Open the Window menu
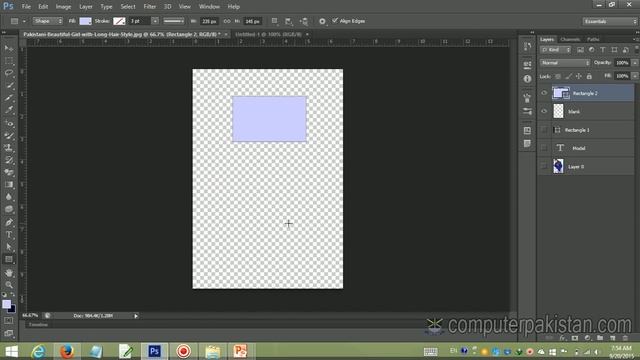 click(209, 7)
